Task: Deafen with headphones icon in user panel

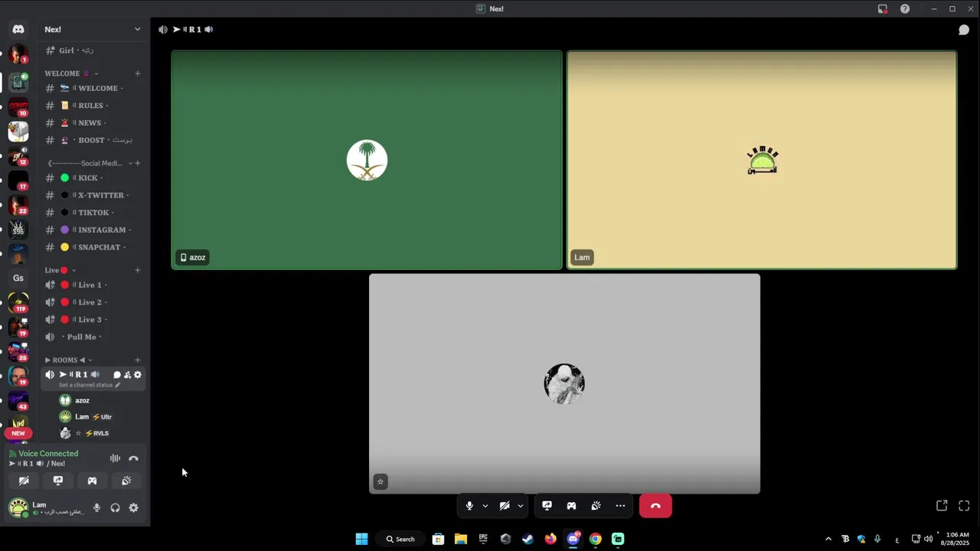Action: coord(115,507)
